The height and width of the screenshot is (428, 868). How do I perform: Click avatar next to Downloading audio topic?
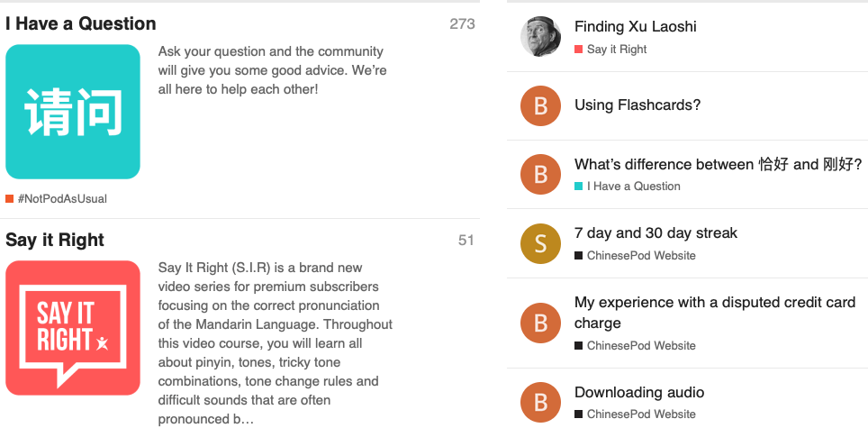click(x=540, y=402)
